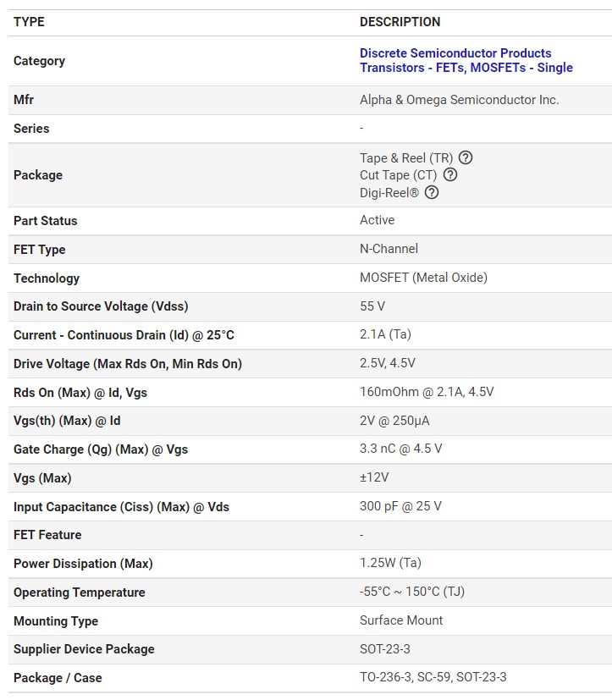Click the help icon next to Tape & Reel (TR)

tap(466, 157)
